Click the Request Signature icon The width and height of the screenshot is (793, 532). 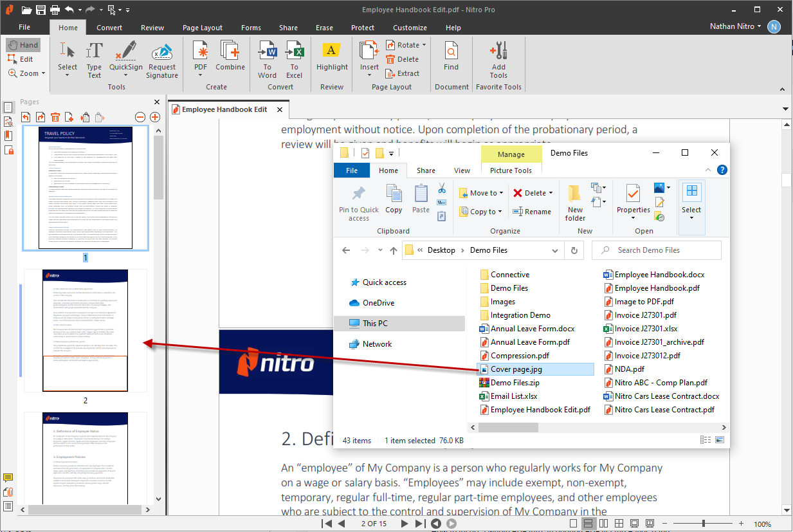click(x=162, y=51)
